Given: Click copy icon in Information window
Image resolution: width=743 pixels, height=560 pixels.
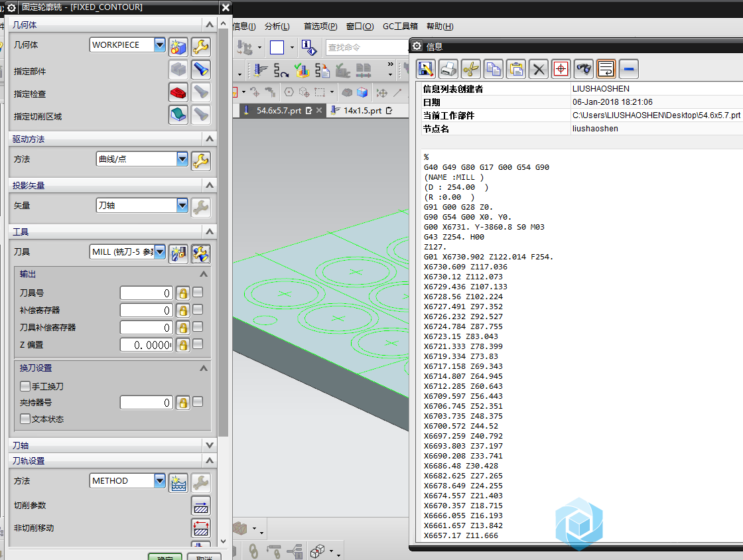Looking at the screenshot, I should coord(494,69).
